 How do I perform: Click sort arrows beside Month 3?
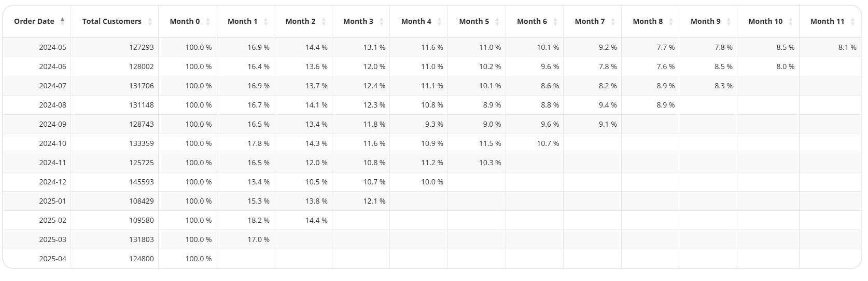pyautogui.click(x=382, y=21)
